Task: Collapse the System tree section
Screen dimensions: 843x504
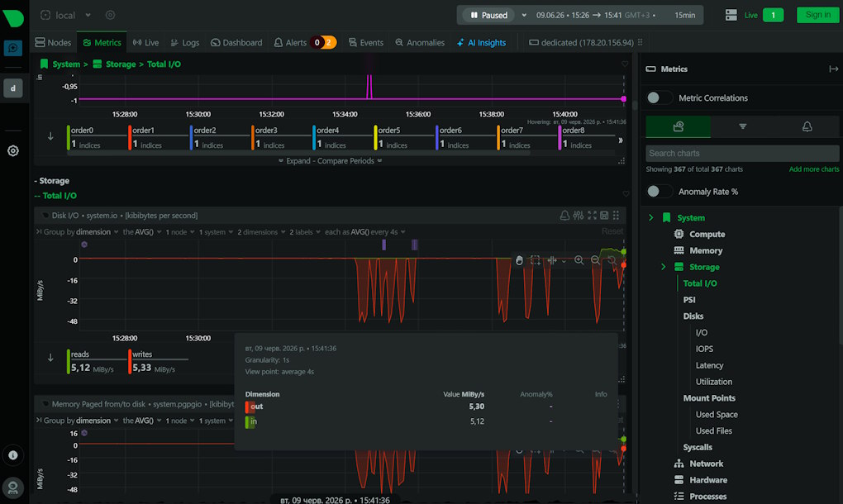Action: coord(651,217)
